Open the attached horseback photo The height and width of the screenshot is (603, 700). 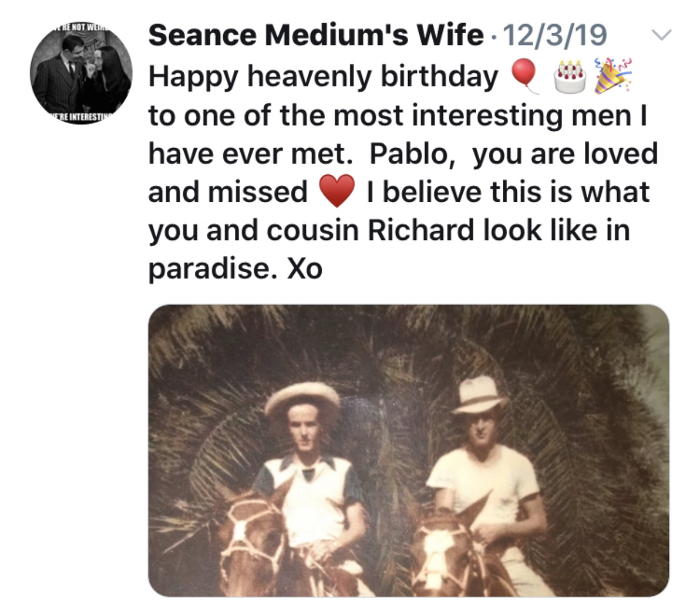(408, 450)
